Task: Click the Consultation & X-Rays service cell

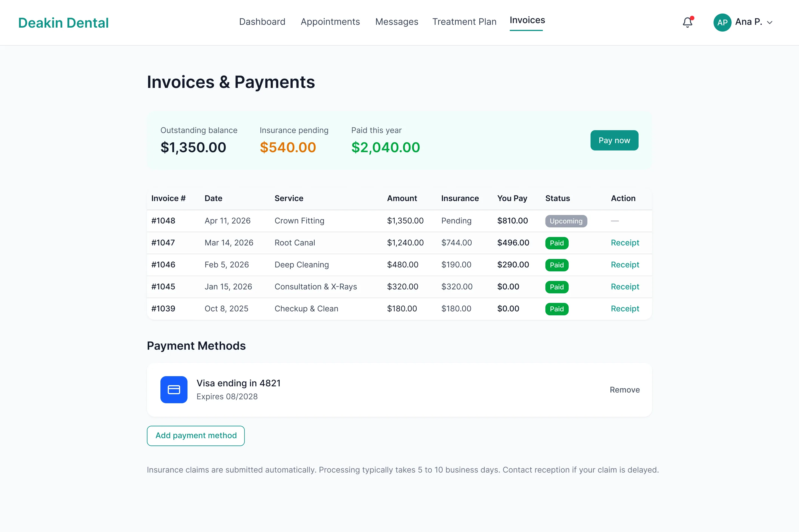Action: click(316, 287)
